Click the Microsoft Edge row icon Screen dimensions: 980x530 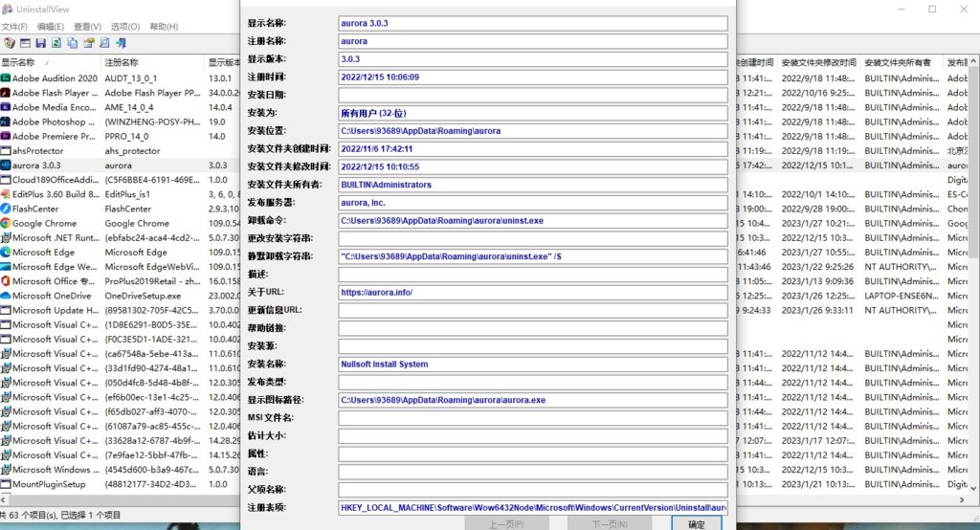[x=6, y=252]
